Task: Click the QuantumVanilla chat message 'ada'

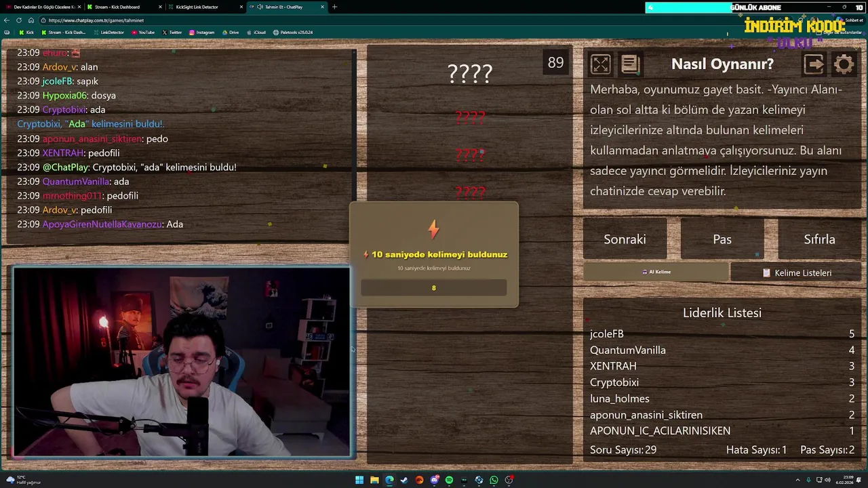Action: point(73,182)
